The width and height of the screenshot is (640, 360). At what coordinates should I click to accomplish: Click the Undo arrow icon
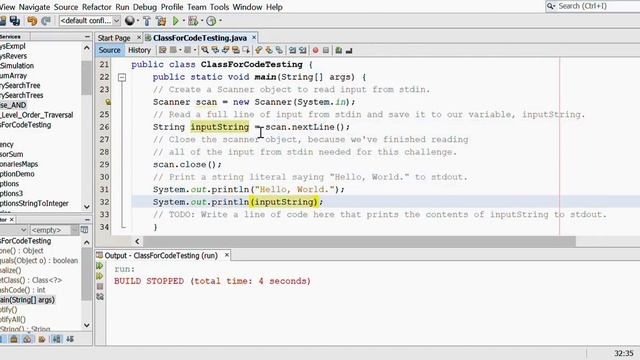coord(32,20)
